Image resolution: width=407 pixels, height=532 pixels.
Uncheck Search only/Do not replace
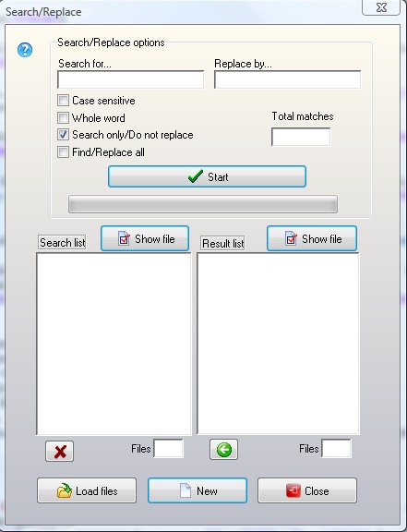pyautogui.click(x=63, y=135)
